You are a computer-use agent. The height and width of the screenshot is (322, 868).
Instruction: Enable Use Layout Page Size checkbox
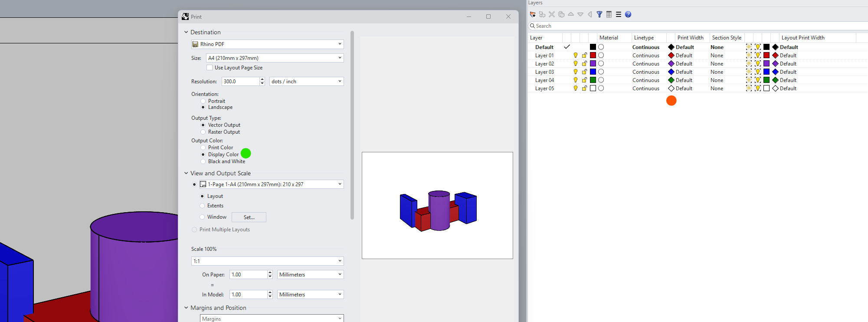click(210, 68)
